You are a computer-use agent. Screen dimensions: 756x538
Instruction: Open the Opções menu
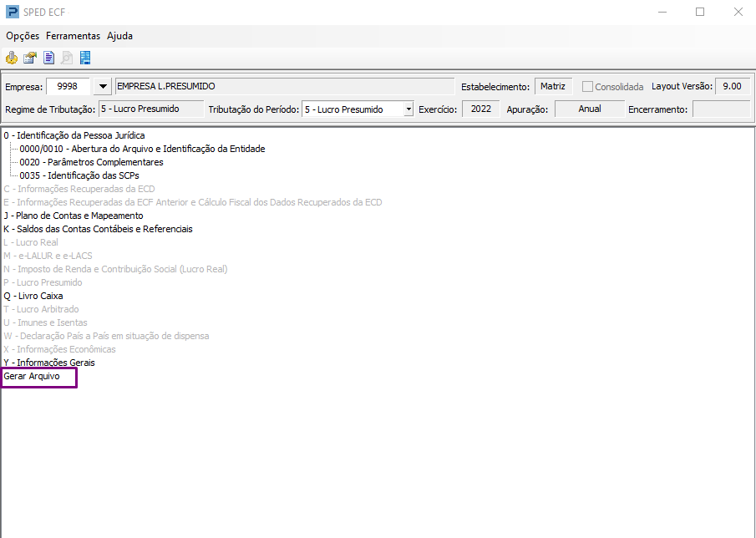[x=23, y=36]
